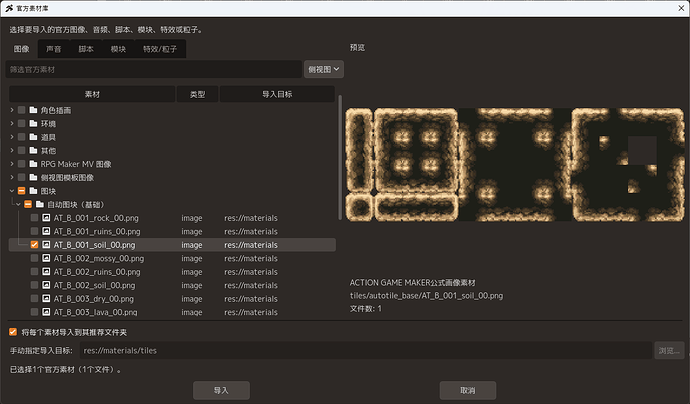Check AT_B_002_soil_00.png checkbox

34,285
